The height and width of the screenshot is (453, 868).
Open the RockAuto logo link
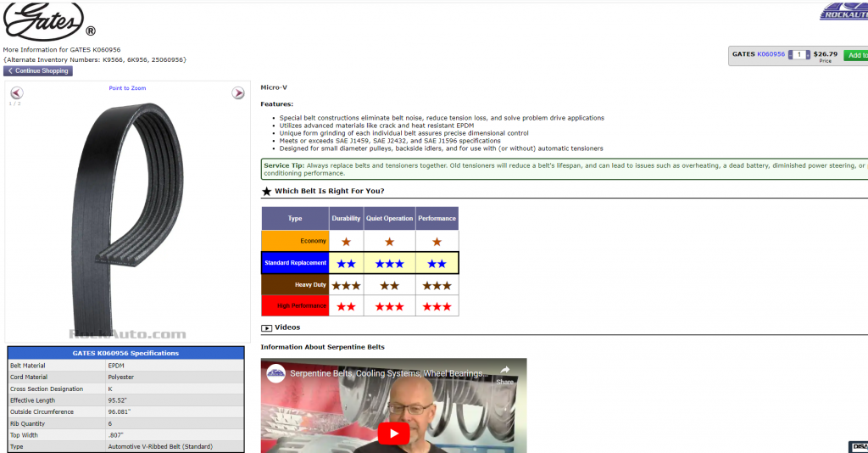pos(843,11)
